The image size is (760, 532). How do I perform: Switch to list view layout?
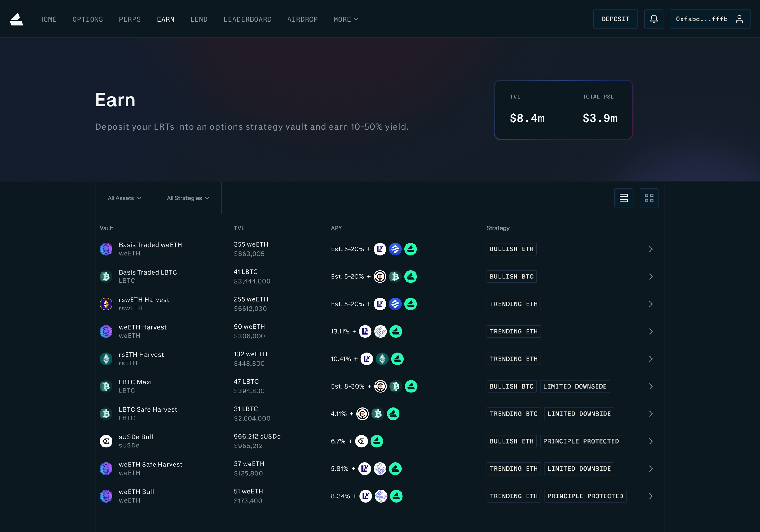click(624, 198)
